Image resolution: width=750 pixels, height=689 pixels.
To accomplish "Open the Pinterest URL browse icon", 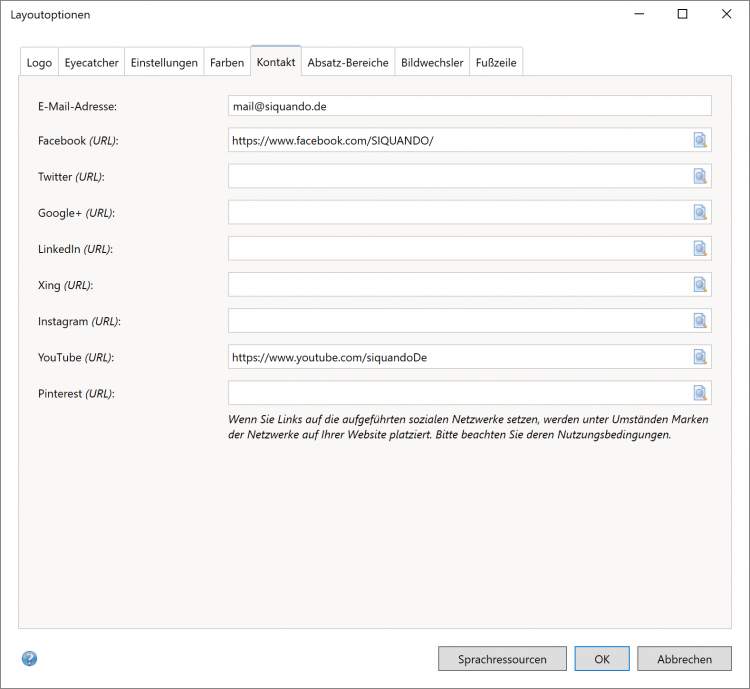I will [x=700, y=393].
